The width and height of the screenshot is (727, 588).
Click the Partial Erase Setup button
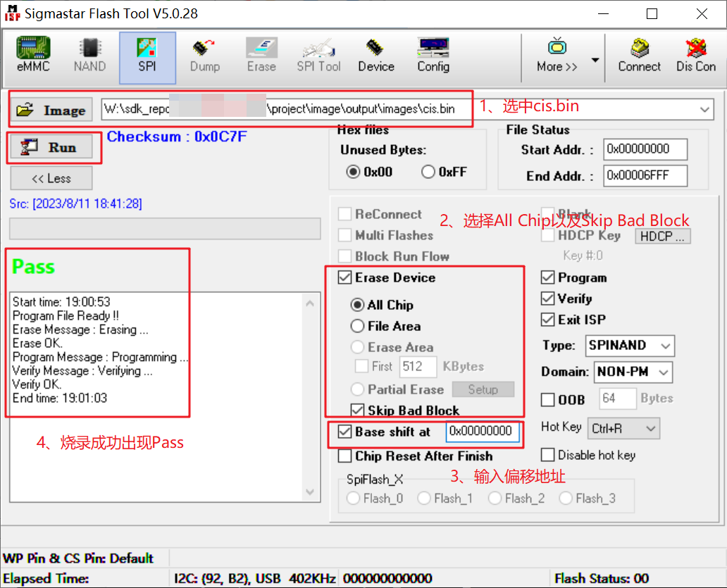483,389
